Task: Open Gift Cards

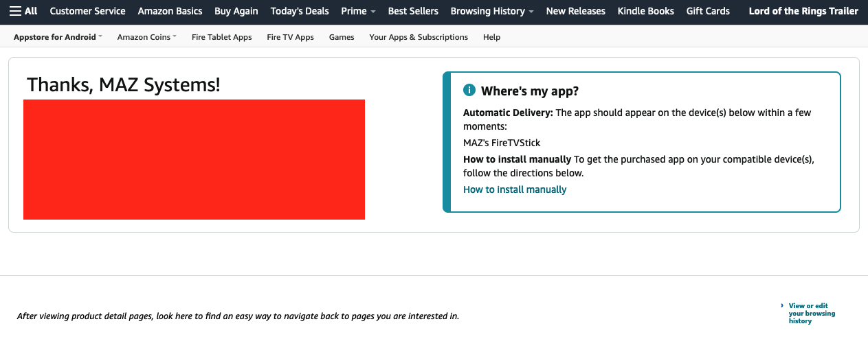Action: point(708,11)
